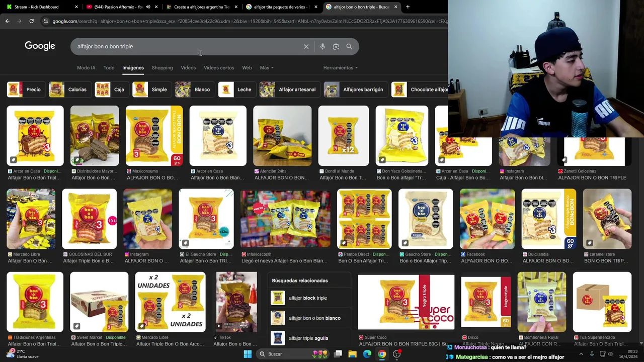Screen dimensions: 644x362
Task: Go back with the browser back arrow
Action: (7, 21)
